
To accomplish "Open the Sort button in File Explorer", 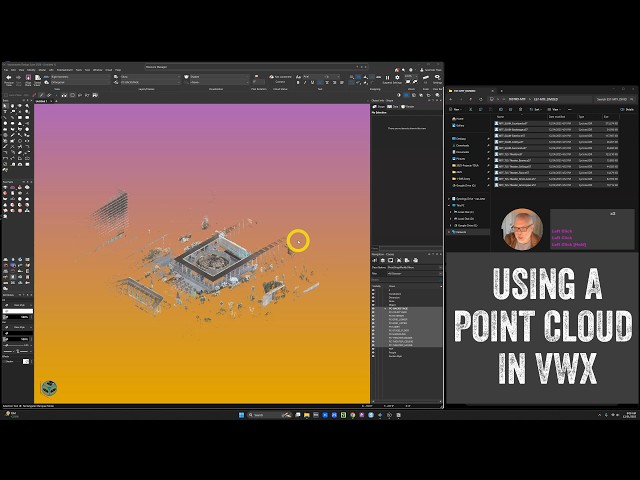I will tap(535, 109).
